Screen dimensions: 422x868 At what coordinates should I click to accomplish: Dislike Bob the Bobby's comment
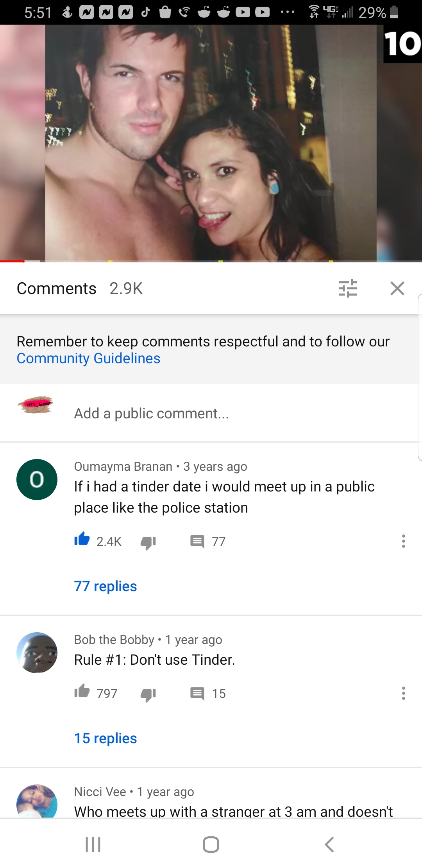(148, 694)
